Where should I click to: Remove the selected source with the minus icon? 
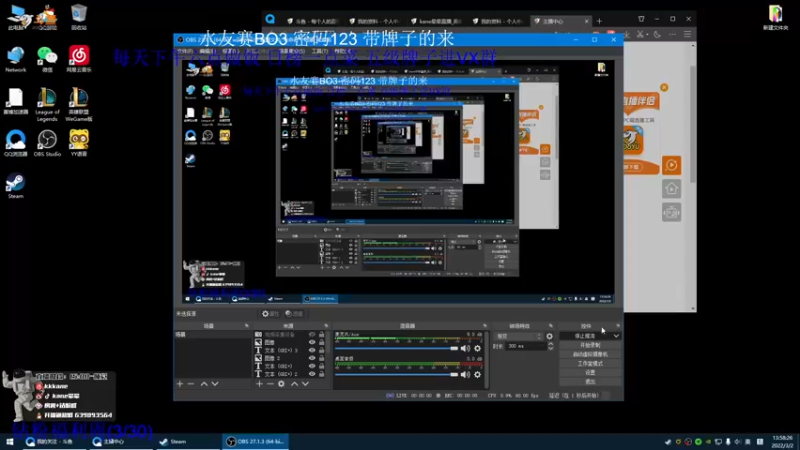(x=270, y=384)
